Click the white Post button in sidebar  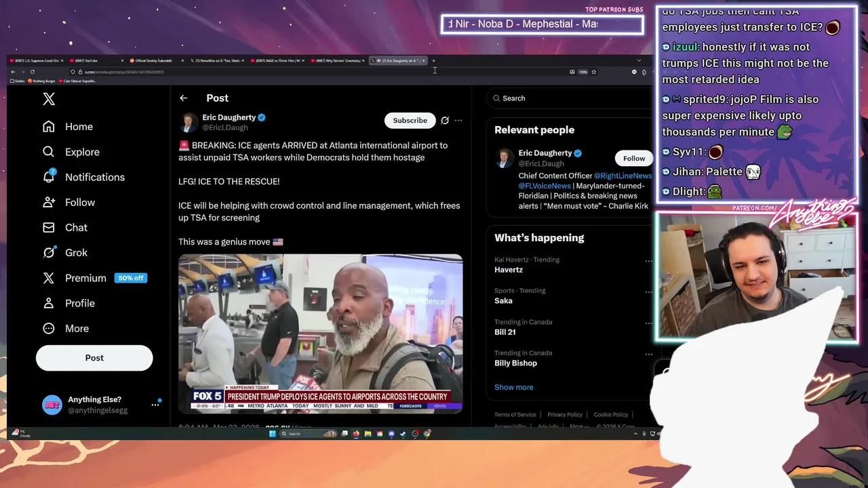click(x=94, y=358)
